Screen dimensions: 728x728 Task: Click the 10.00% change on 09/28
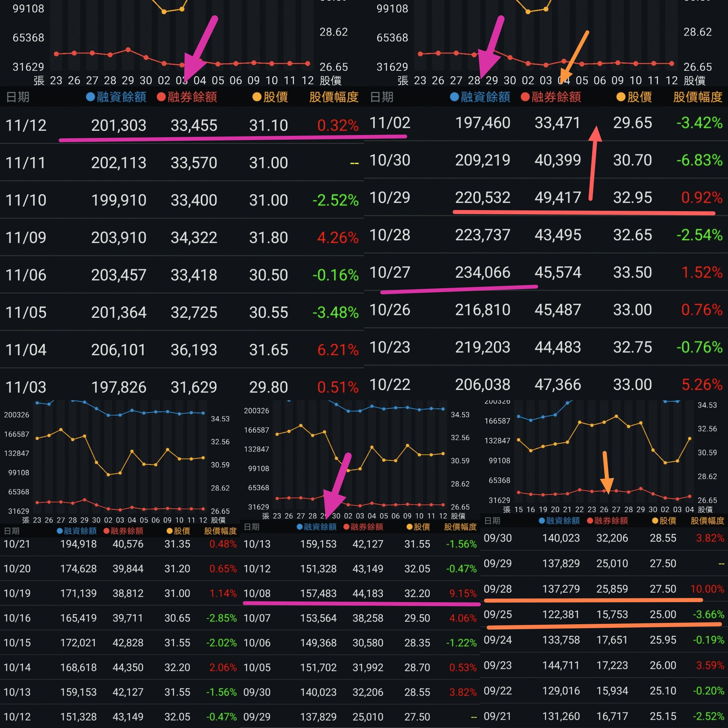pyautogui.click(x=707, y=589)
